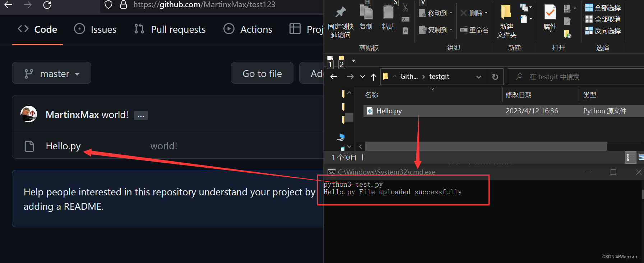Click the testgit breadcrumb in address bar
The width and height of the screenshot is (644, 263).
pos(439,76)
